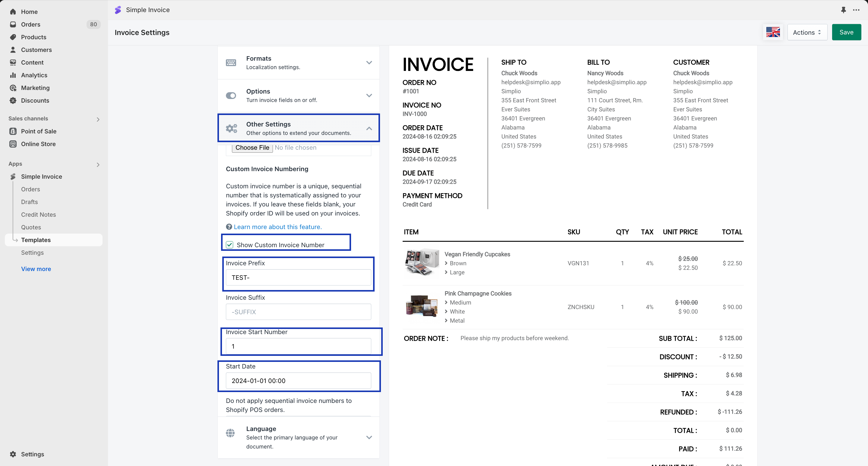This screenshot has width=868, height=466.
Task: Click the Choose File button
Action: tap(252, 148)
